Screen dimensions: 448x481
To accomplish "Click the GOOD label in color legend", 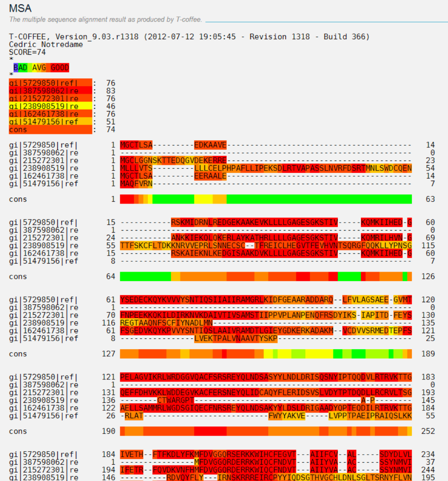I will [x=59, y=68].
